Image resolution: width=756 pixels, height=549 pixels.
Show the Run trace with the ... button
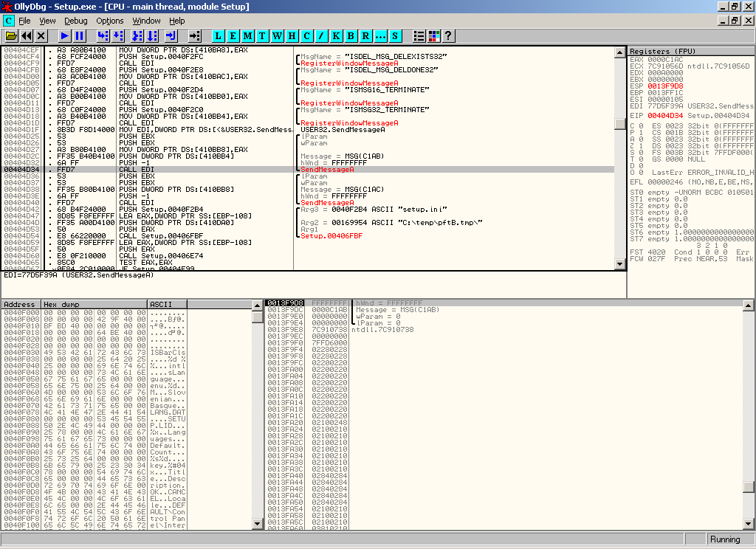click(x=380, y=36)
